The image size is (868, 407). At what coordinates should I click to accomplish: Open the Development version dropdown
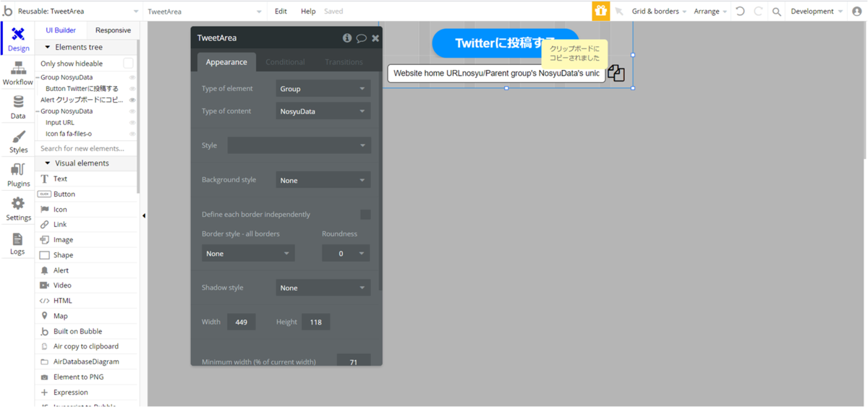click(817, 12)
